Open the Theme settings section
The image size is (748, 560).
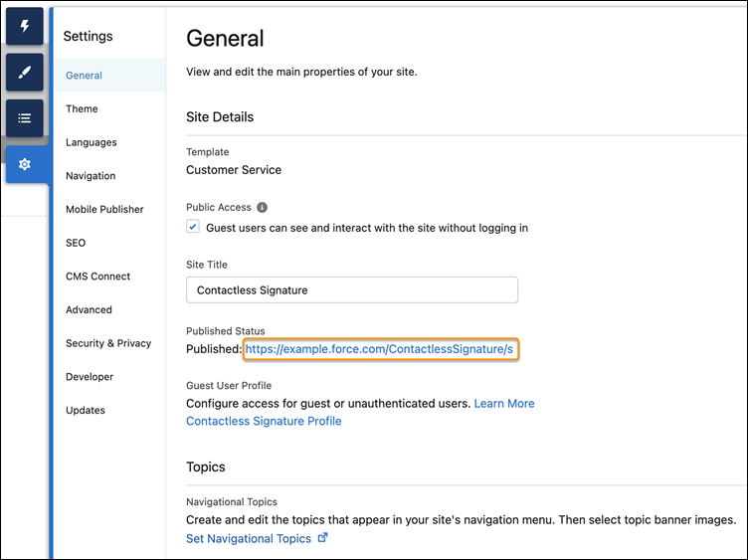pyautogui.click(x=82, y=108)
